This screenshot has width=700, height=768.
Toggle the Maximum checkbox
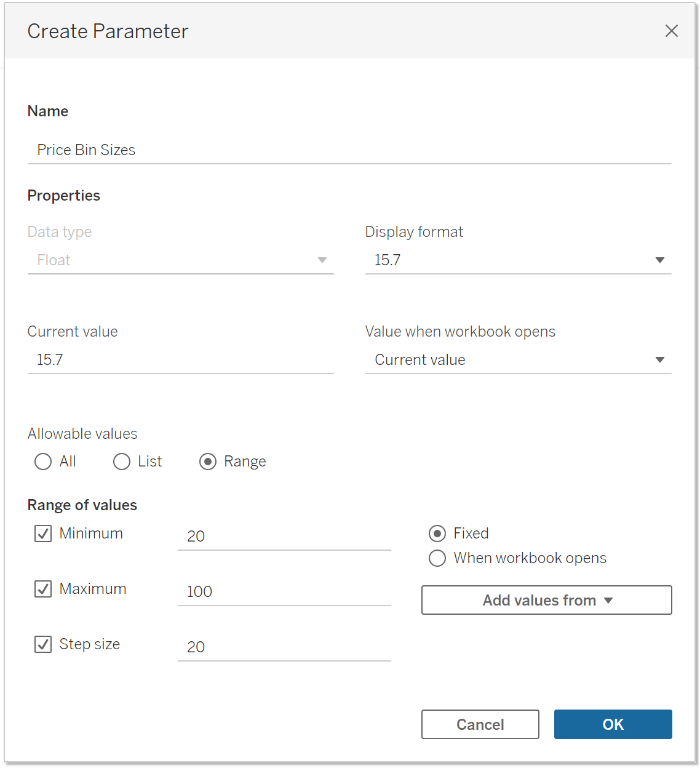(43, 589)
